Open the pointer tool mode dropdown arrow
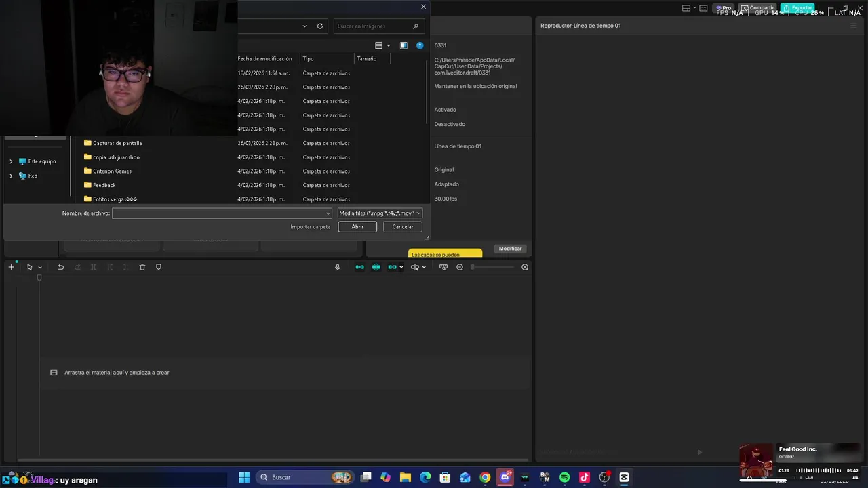 (40, 268)
